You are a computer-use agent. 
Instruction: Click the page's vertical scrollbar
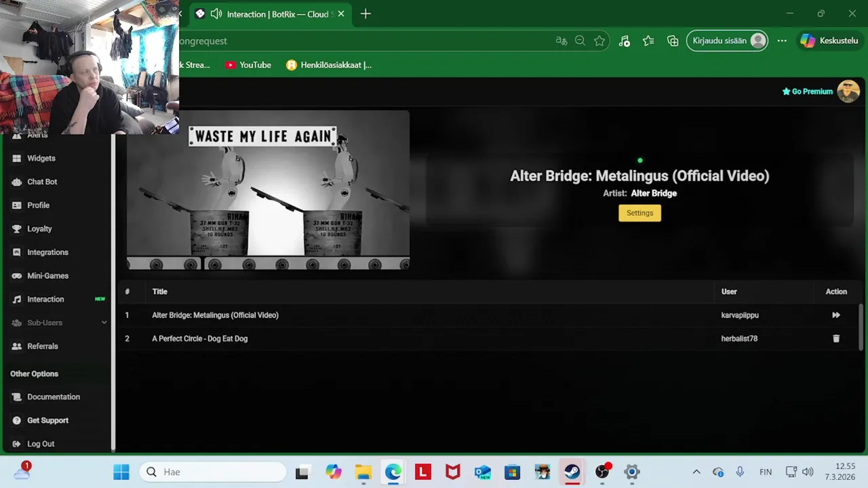click(861, 327)
